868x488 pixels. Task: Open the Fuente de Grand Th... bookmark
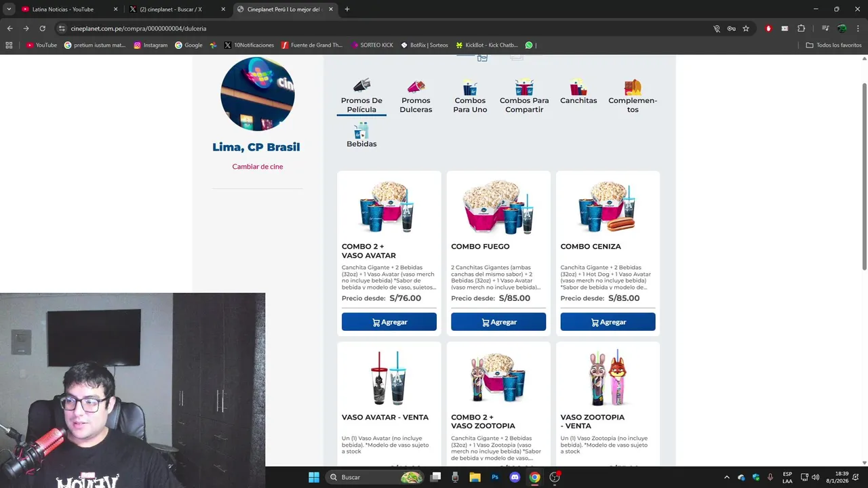[x=313, y=45]
